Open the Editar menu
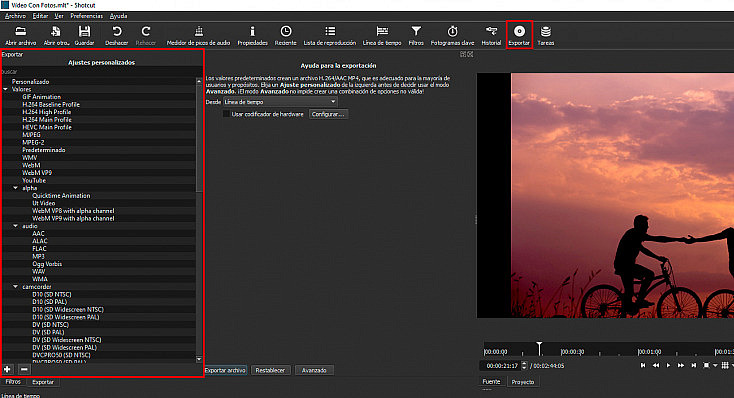Image resolution: width=734 pixels, height=398 pixels. click(40, 16)
